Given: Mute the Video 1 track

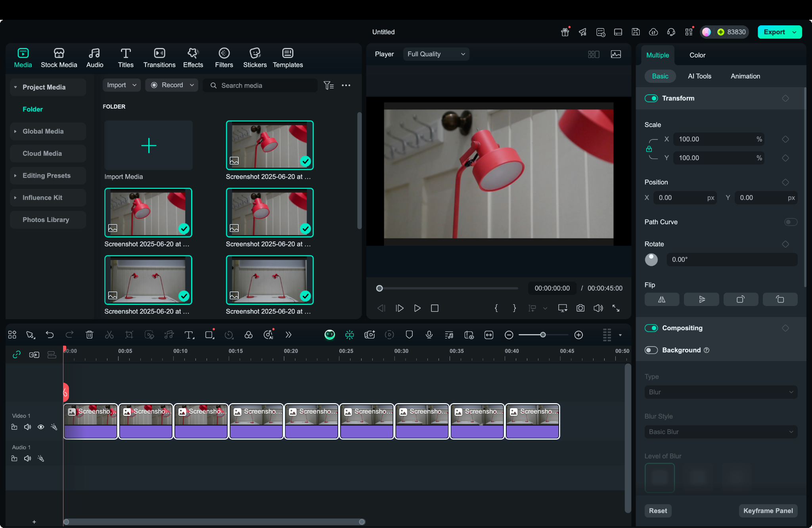Looking at the screenshot, I should [x=27, y=427].
